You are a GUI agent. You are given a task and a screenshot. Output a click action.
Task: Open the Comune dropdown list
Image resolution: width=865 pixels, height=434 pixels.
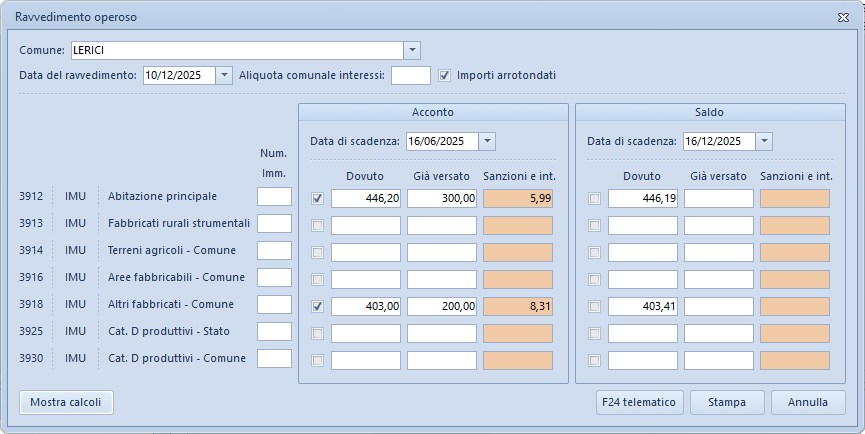point(412,50)
